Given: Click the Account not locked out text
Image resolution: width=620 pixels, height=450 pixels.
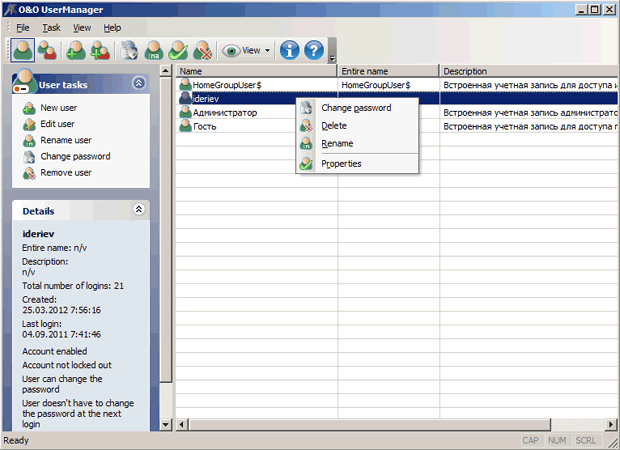Looking at the screenshot, I should (67, 365).
